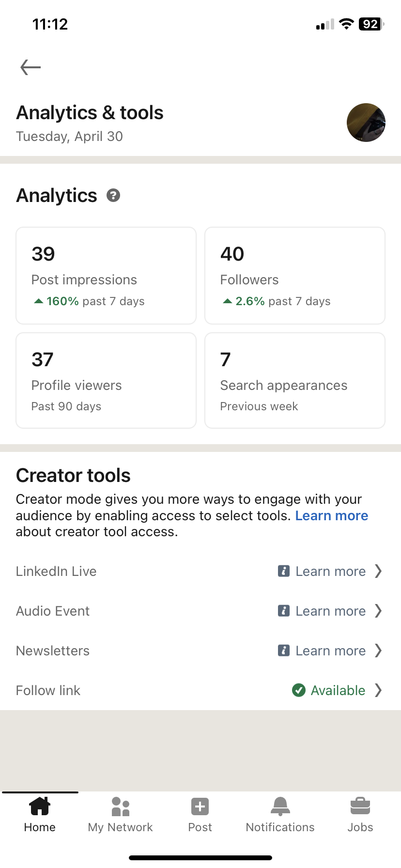Open the Search appearances card
401x868 pixels.
[295, 381]
